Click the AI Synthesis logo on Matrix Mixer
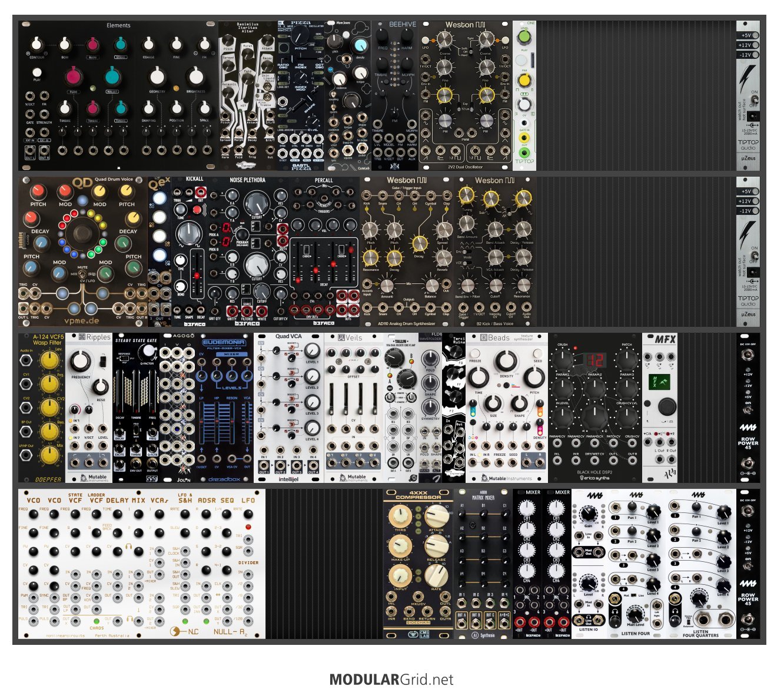The height and width of the screenshot is (692, 784). [484, 635]
